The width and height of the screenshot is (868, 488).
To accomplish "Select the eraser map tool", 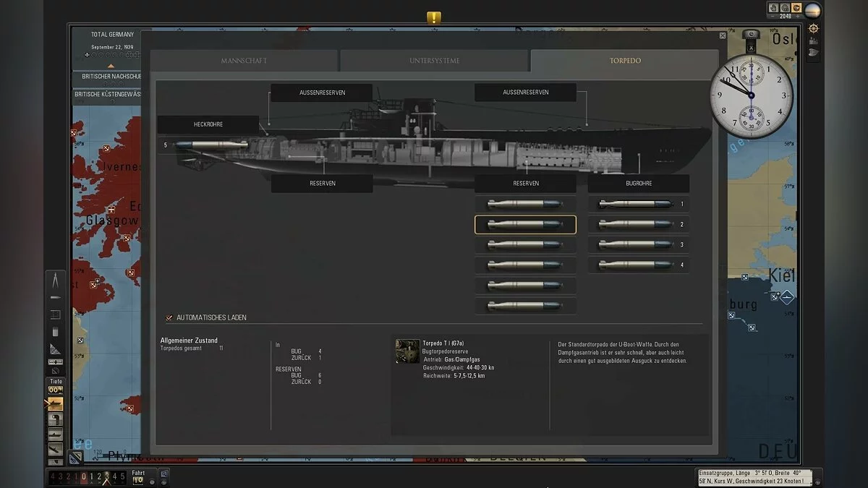I will click(56, 332).
